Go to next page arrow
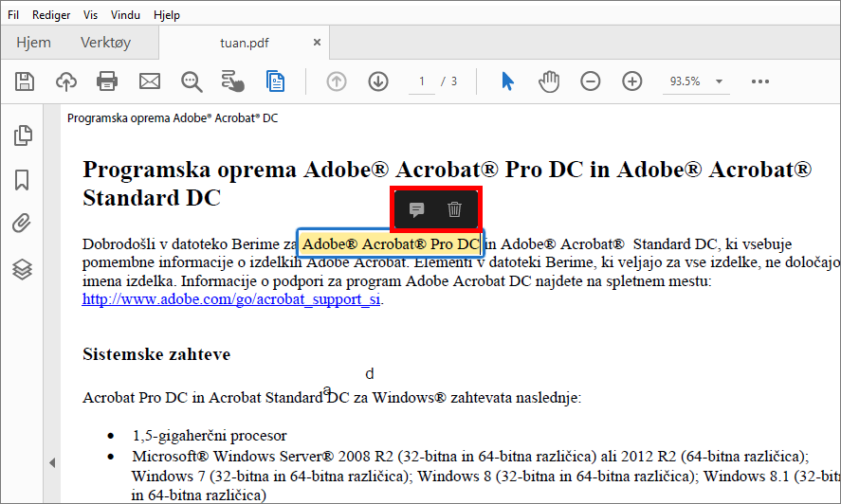 (x=378, y=81)
